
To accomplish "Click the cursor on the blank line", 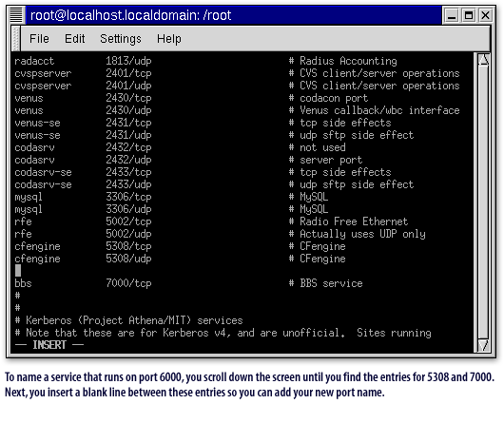I will click(x=18, y=271).
